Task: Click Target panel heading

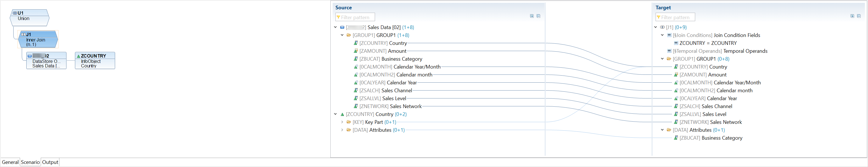Action: 663,7
